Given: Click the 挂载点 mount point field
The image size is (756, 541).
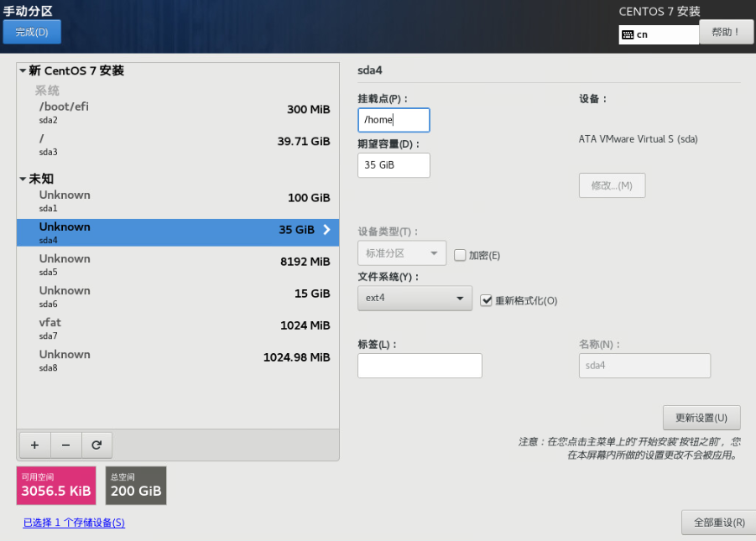Looking at the screenshot, I should coord(394,120).
